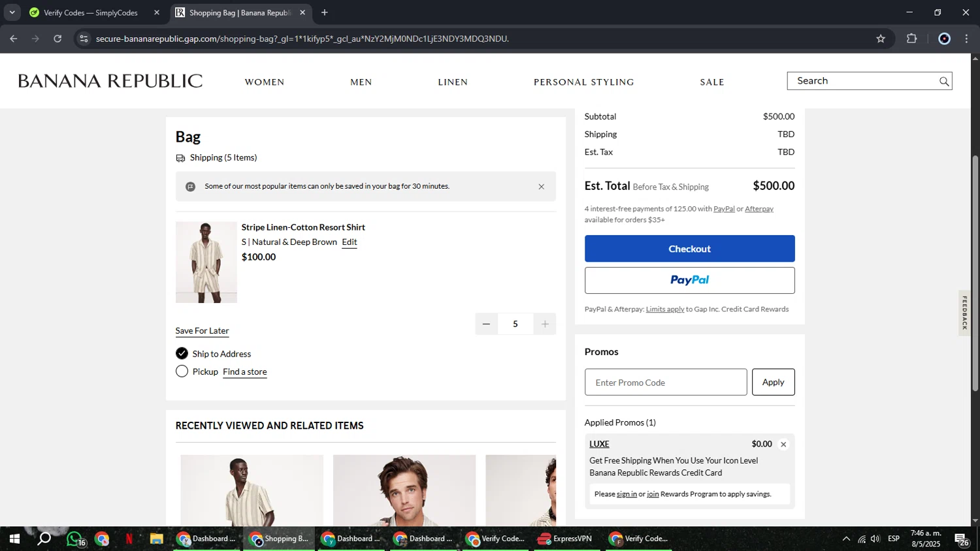
Task: Open second related item model image
Action: (x=404, y=490)
